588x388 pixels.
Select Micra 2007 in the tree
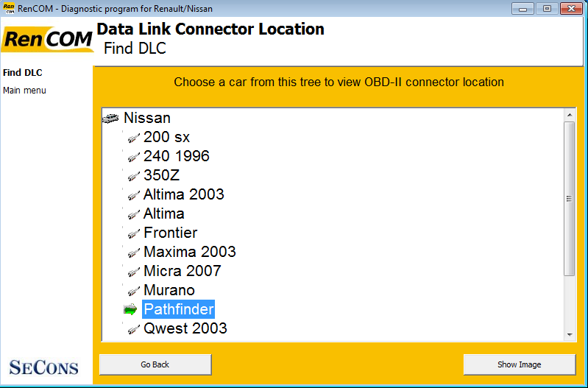point(183,271)
